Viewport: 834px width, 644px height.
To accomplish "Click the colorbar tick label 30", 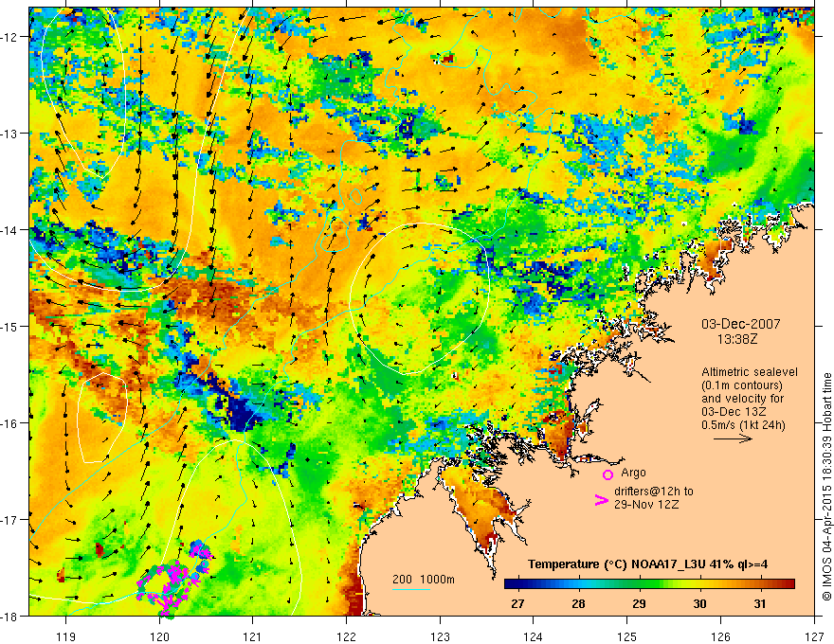I will tap(699, 603).
